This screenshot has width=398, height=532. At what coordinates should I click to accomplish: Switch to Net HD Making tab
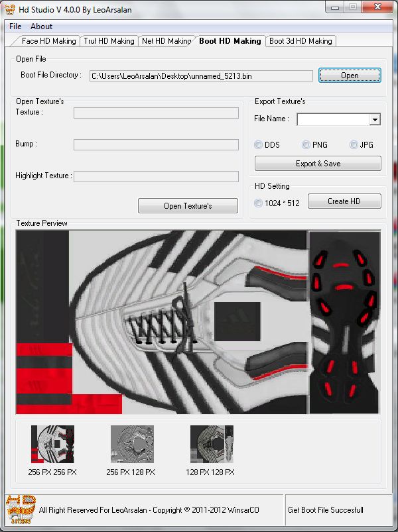[166, 41]
